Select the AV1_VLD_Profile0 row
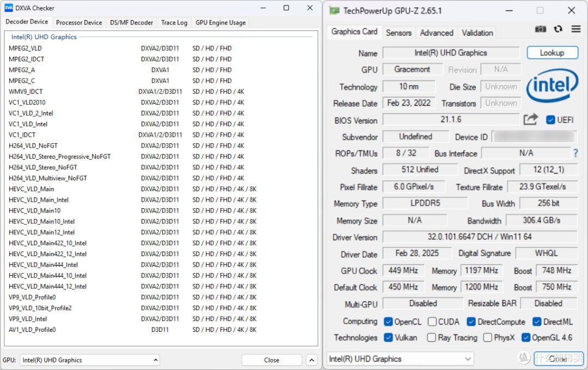Viewport: 588px width, 370px height. (x=160, y=330)
